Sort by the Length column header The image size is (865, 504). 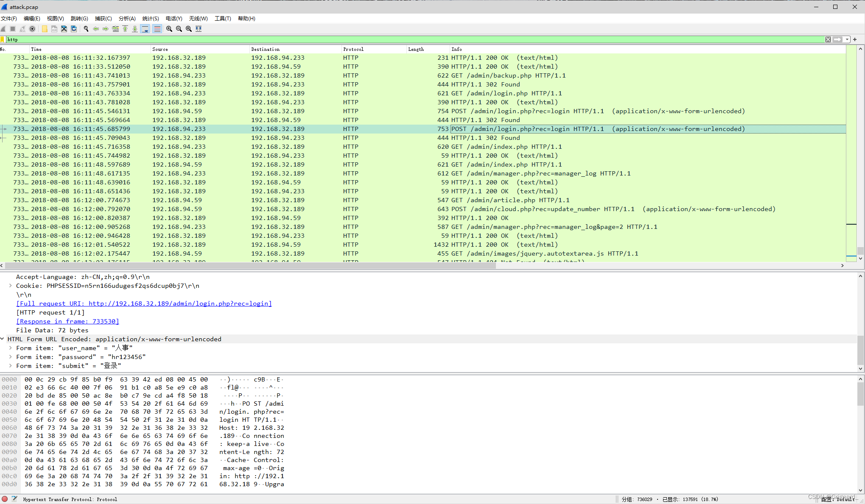click(428, 49)
